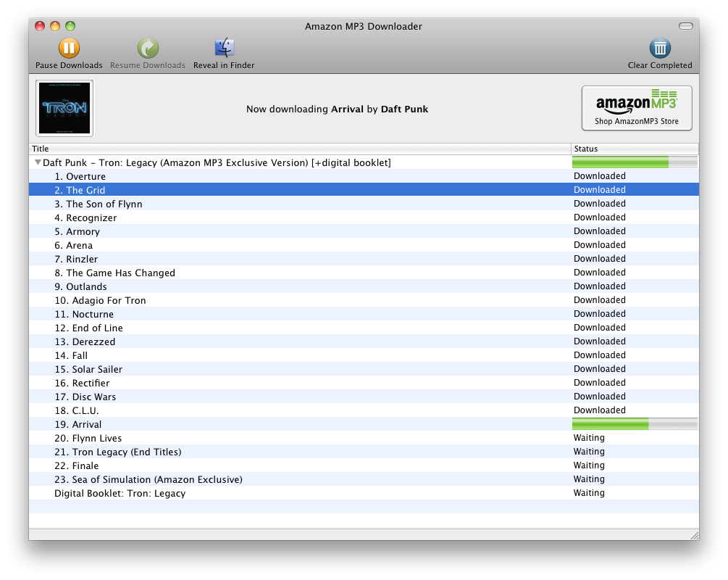
Task: Select track 15. Solar Sailer
Action: click(364, 369)
